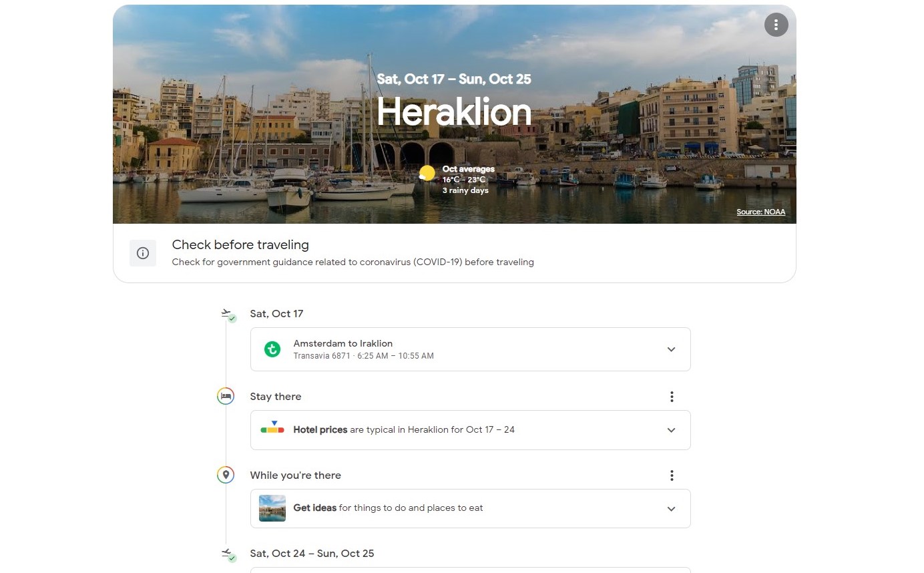Open more options for Stay there
The height and width of the screenshot is (573, 924).
(x=672, y=397)
